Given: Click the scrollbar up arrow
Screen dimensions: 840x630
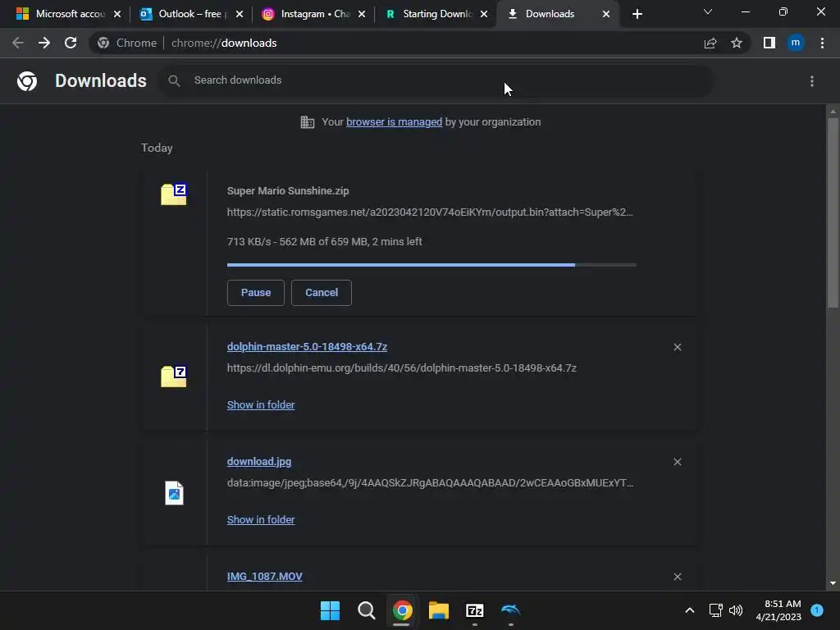Looking at the screenshot, I should [833, 112].
